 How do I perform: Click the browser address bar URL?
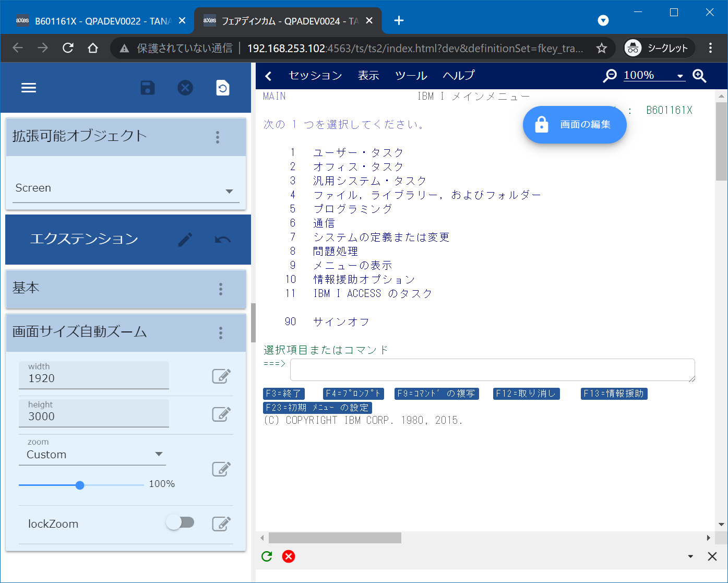pos(415,49)
